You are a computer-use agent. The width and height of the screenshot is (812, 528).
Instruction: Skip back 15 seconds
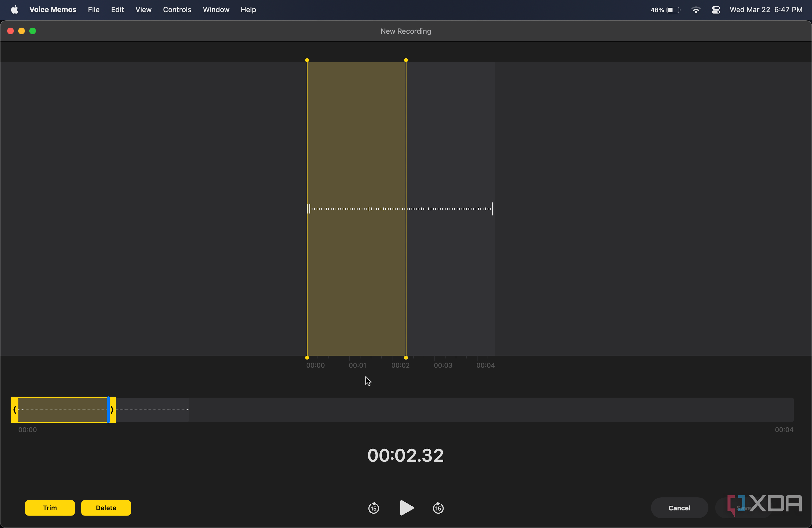[x=374, y=508]
